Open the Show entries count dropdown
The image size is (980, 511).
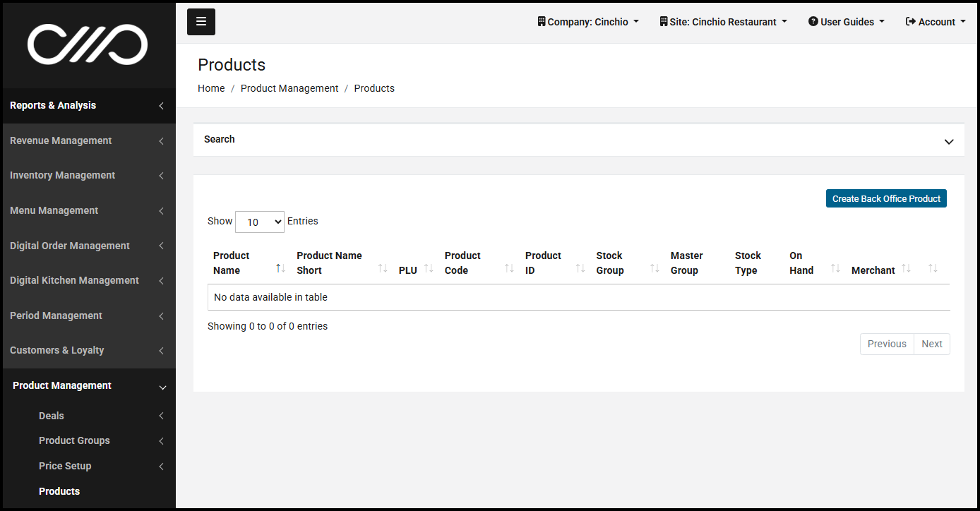260,222
